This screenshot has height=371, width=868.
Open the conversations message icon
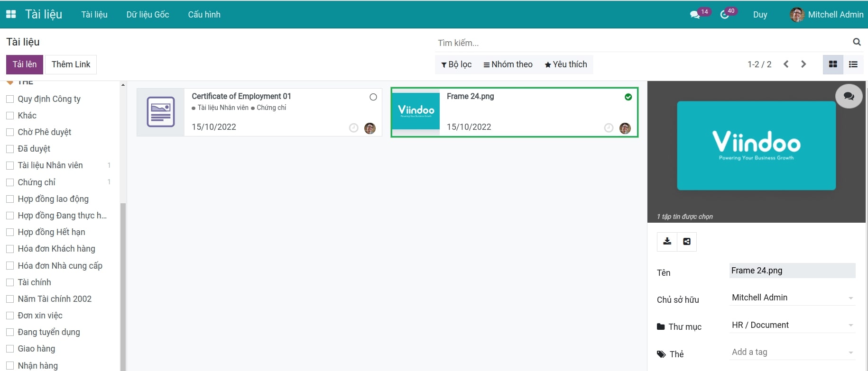click(695, 15)
